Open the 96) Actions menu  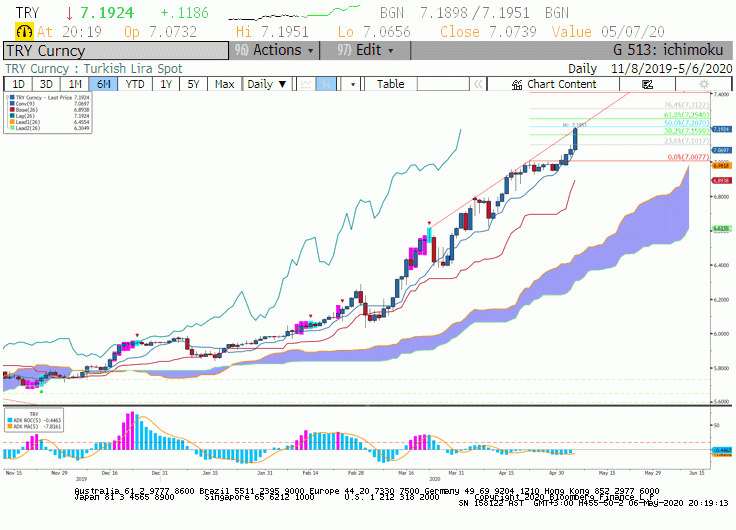point(274,50)
